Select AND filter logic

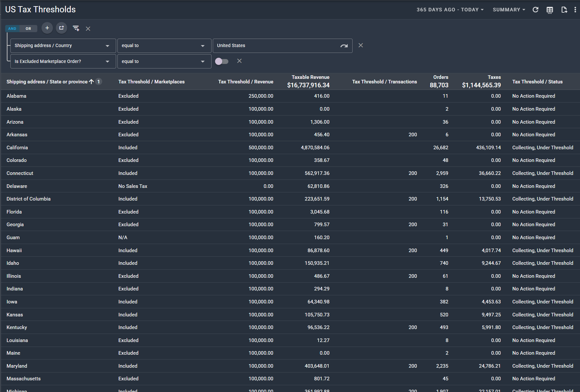(12, 29)
